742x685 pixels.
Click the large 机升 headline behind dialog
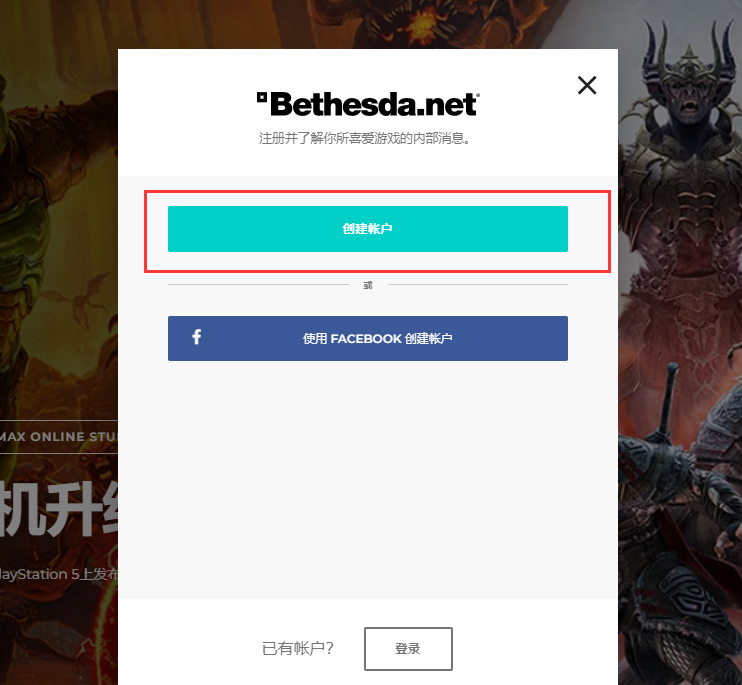point(59,509)
